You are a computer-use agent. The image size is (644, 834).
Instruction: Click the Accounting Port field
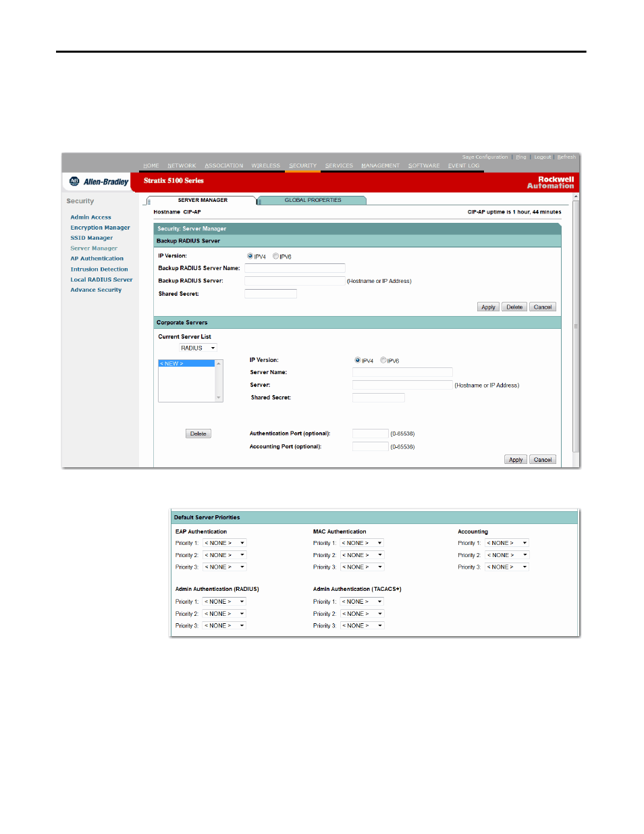coord(371,446)
